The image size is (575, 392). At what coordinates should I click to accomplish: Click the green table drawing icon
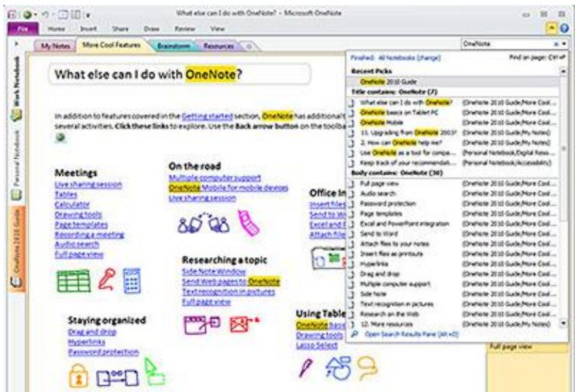pos(73,281)
